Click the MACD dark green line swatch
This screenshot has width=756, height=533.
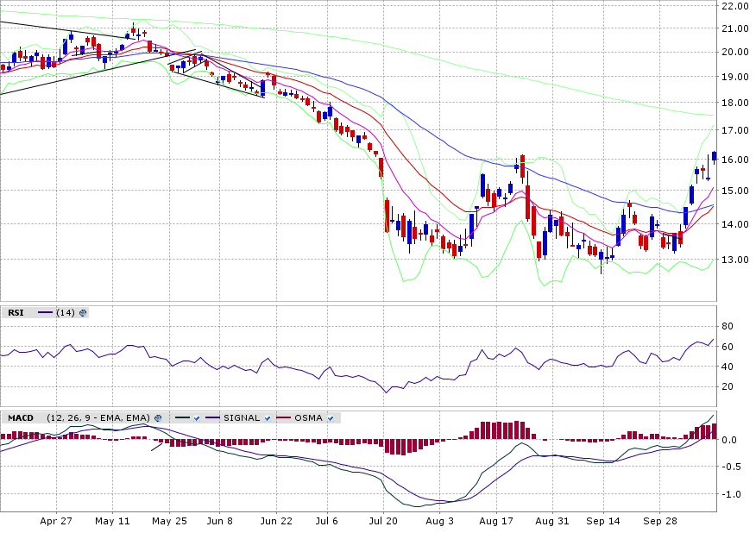click(x=182, y=418)
